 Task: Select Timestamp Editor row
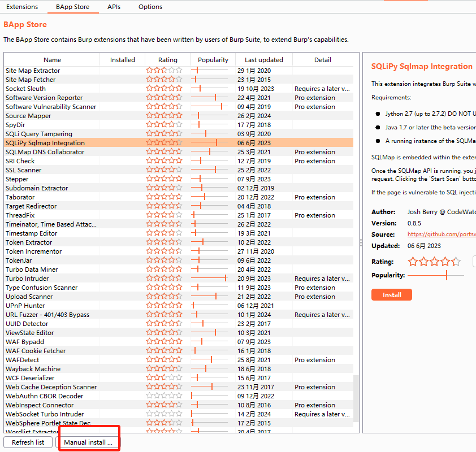[x=179, y=233]
